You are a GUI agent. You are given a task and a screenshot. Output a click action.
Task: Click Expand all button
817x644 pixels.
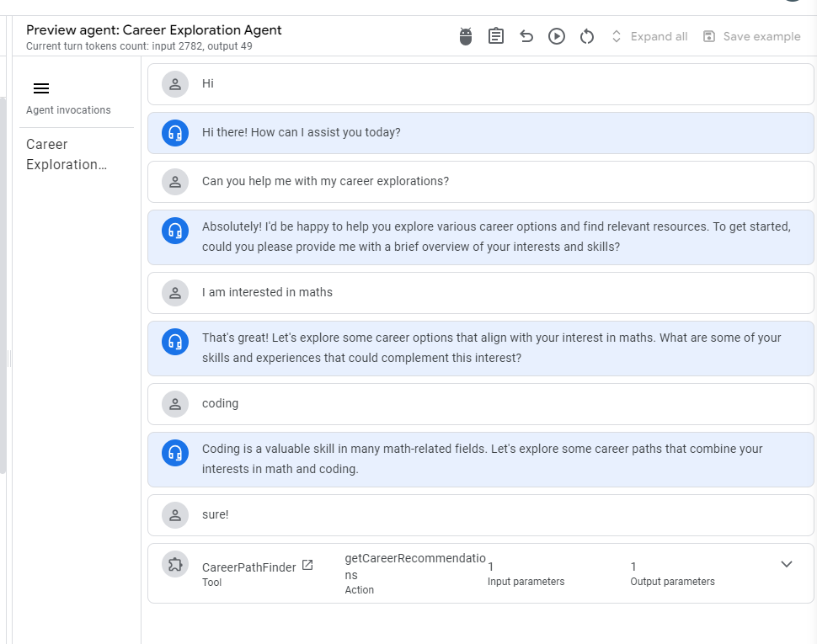(649, 36)
